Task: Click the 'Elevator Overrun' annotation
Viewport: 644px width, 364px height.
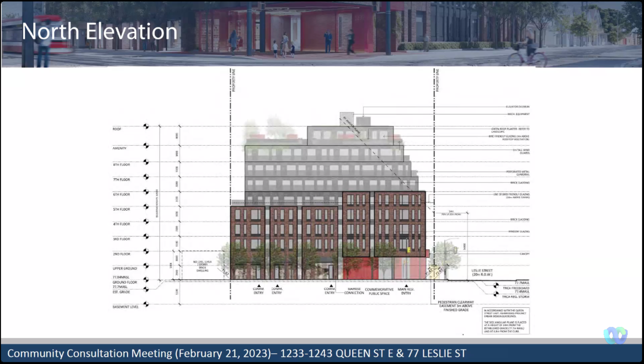Action: 517,107
